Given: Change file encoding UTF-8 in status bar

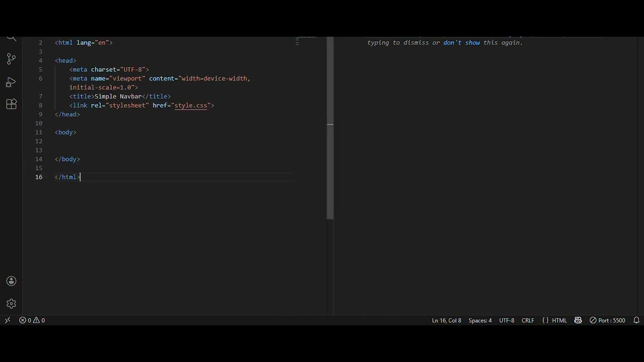Looking at the screenshot, I should [x=507, y=320].
